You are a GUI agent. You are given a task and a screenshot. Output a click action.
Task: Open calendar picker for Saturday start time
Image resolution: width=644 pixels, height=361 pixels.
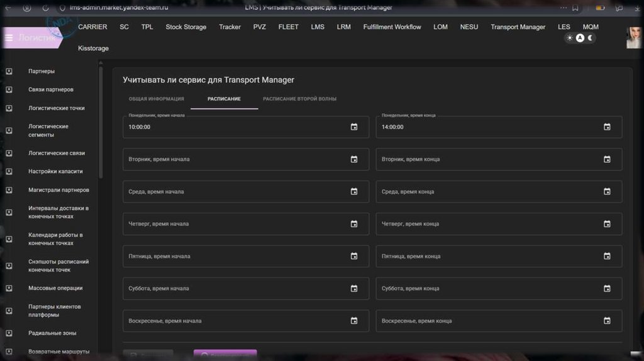[354, 289]
